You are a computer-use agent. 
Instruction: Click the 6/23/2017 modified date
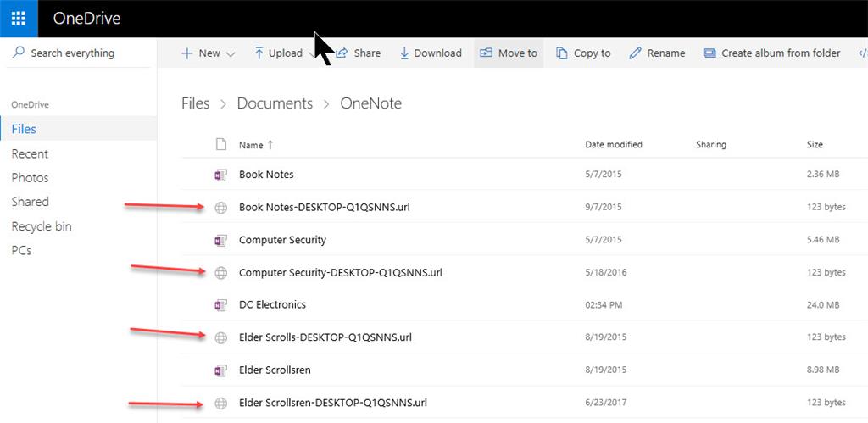[605, 403]
